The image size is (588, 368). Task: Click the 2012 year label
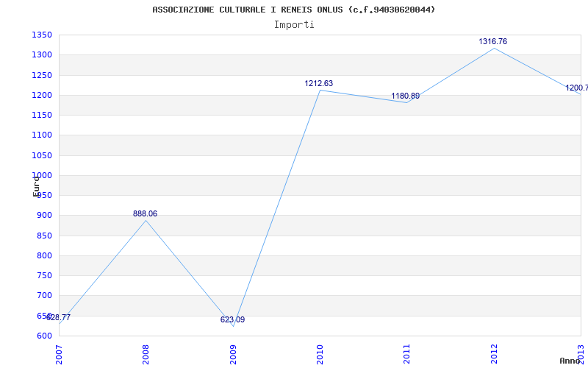pos(494,353)
